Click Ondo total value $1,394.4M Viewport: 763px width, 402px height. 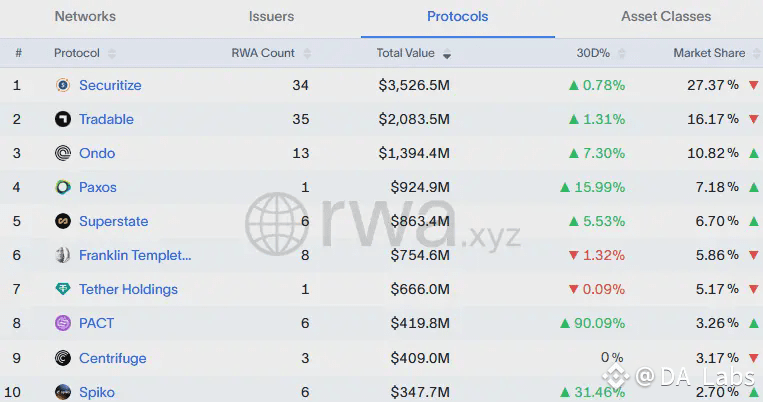(414, 153)
